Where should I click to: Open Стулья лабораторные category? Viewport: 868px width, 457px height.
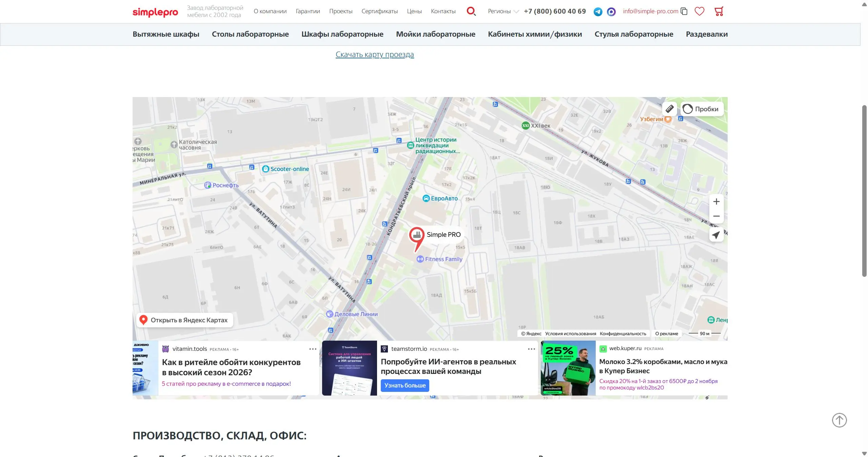(x=634, y=34)
